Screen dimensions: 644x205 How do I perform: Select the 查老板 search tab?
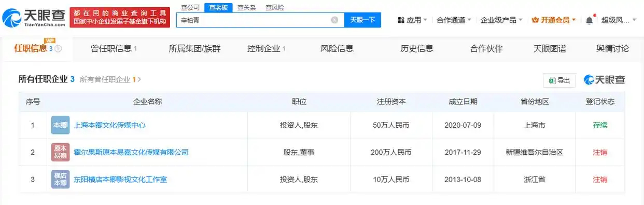(218, 7)
